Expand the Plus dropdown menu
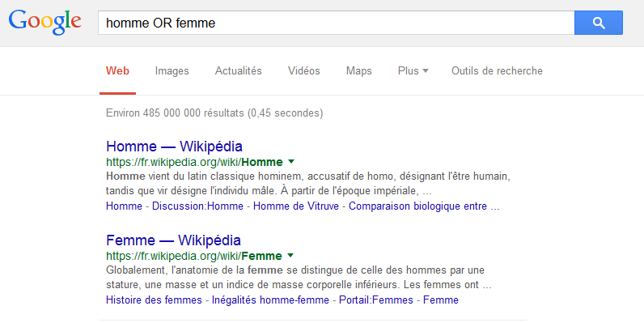 click(x=413, y=70)
